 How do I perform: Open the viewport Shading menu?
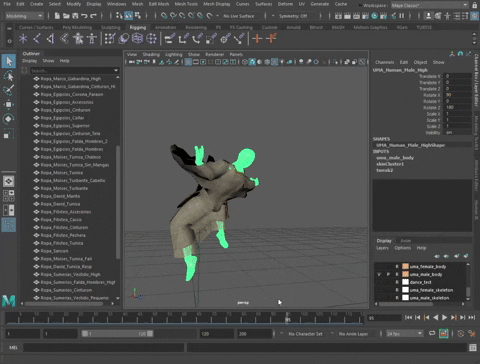[x=151, y=54]
